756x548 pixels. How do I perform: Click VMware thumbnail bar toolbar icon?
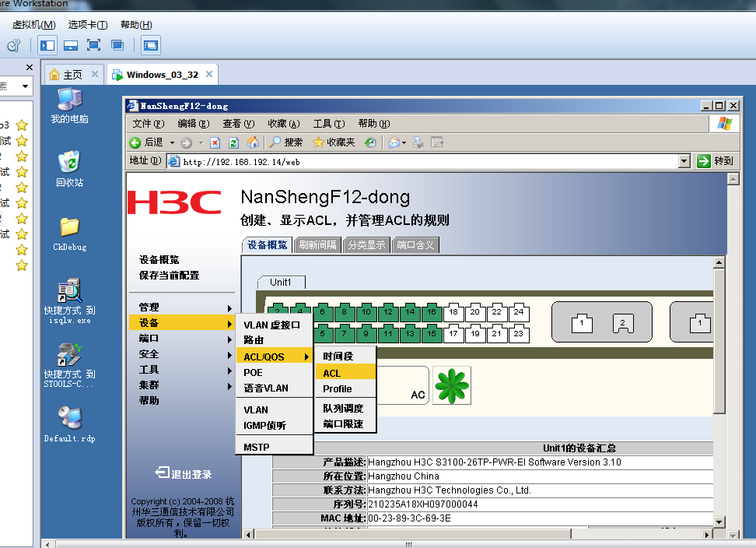pos(71,45)
